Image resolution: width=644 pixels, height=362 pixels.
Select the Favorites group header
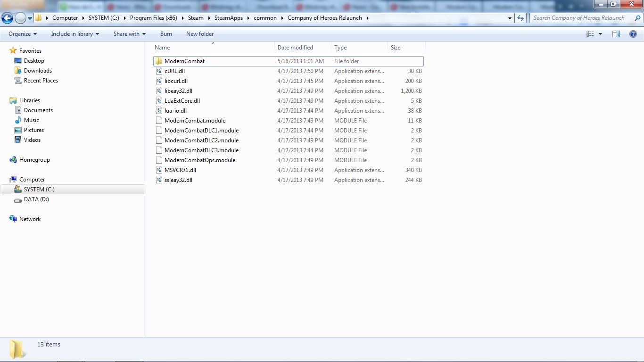(30, 51)
